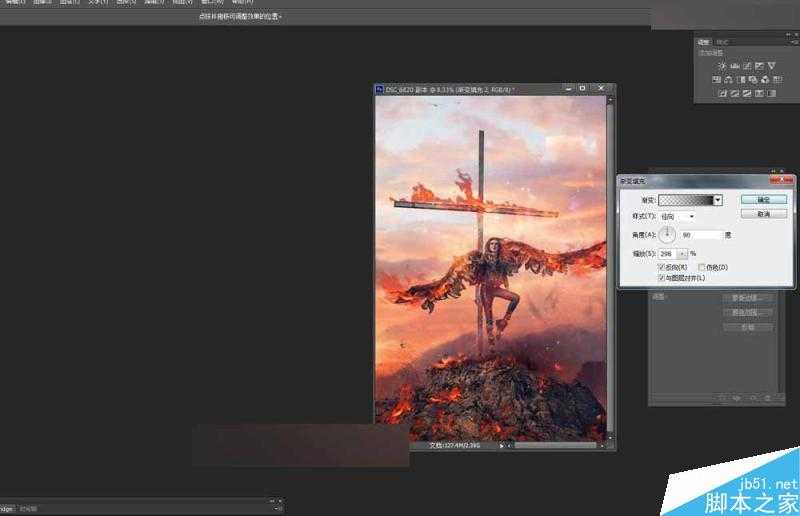Screen dimensions: 800x516
Task: Click the Color Balance scales icon
Action: tap(729, 80)
